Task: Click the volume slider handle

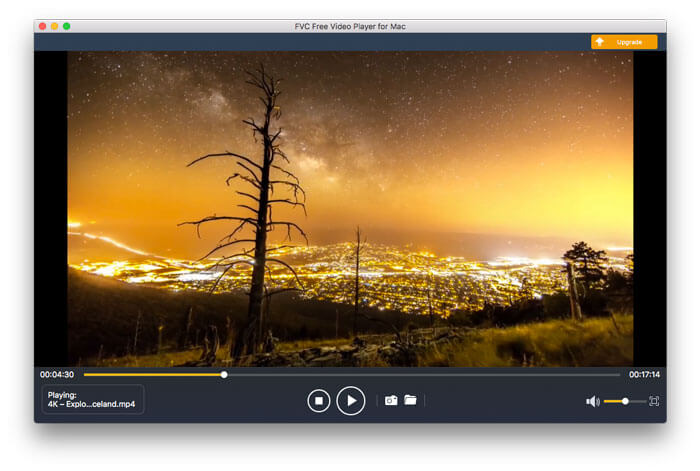Action: [x=625, y=401]
